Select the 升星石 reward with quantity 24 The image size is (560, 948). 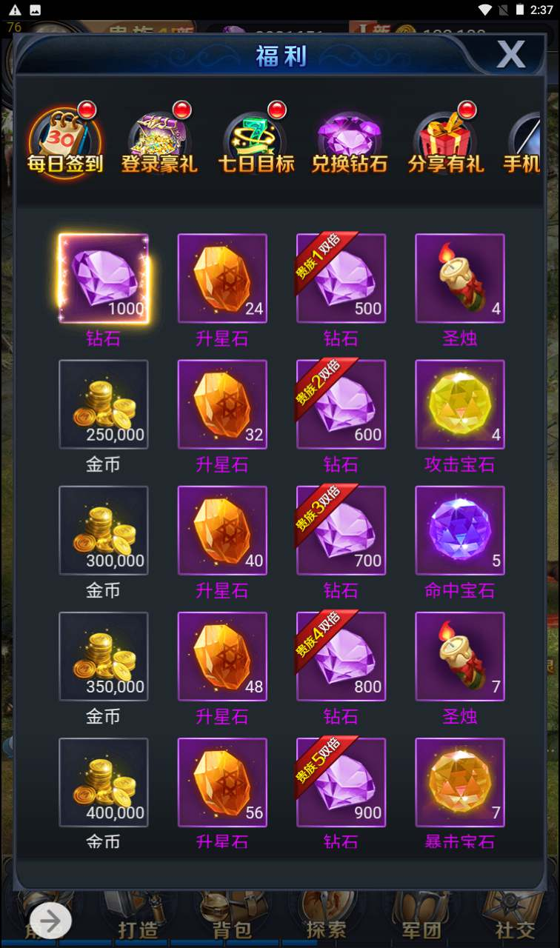pos(222,278)
